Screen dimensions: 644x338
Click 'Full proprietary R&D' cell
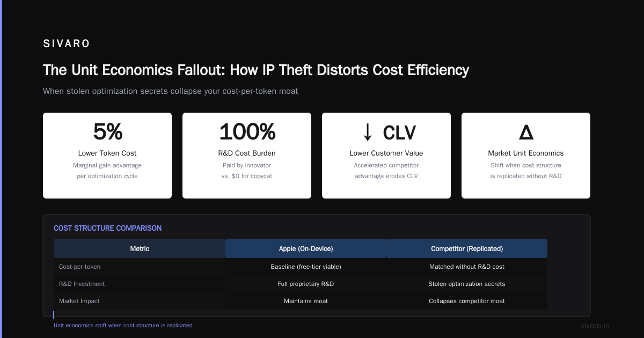click(x=306, y=284)
